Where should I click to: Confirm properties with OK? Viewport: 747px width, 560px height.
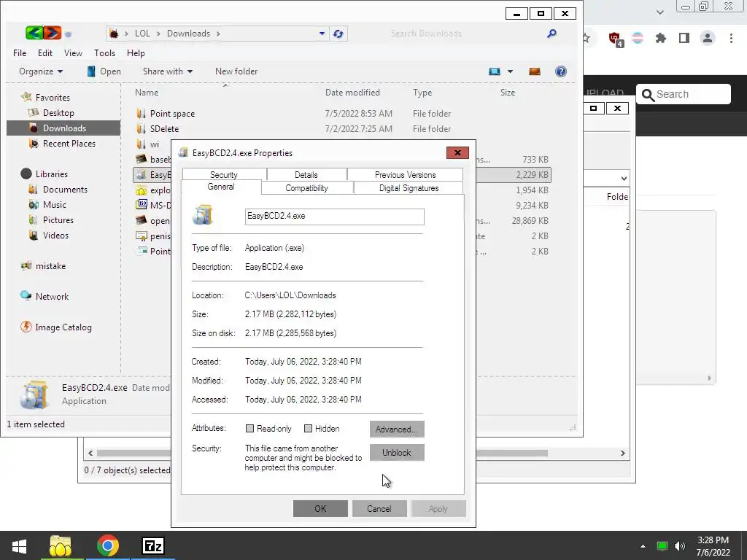[320, 508]
